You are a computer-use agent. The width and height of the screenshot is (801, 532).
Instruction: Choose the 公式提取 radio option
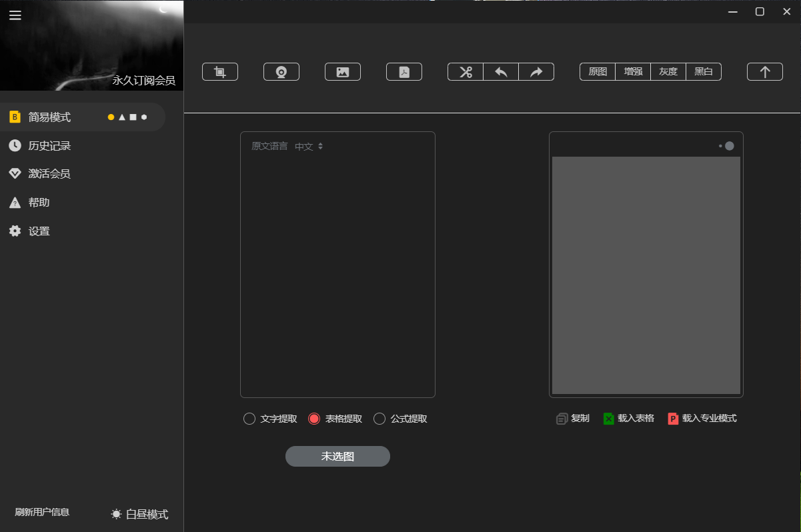379,419
